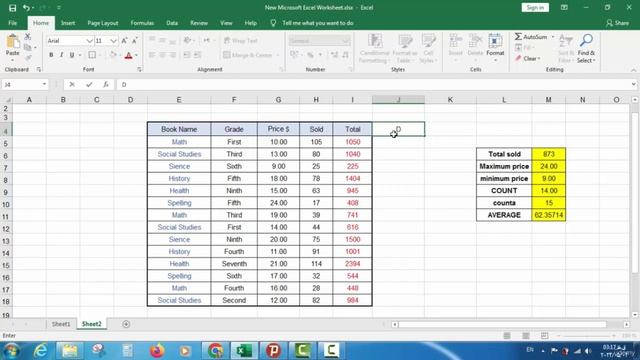Click the Fill Color bucket icon

pos(113,55)
